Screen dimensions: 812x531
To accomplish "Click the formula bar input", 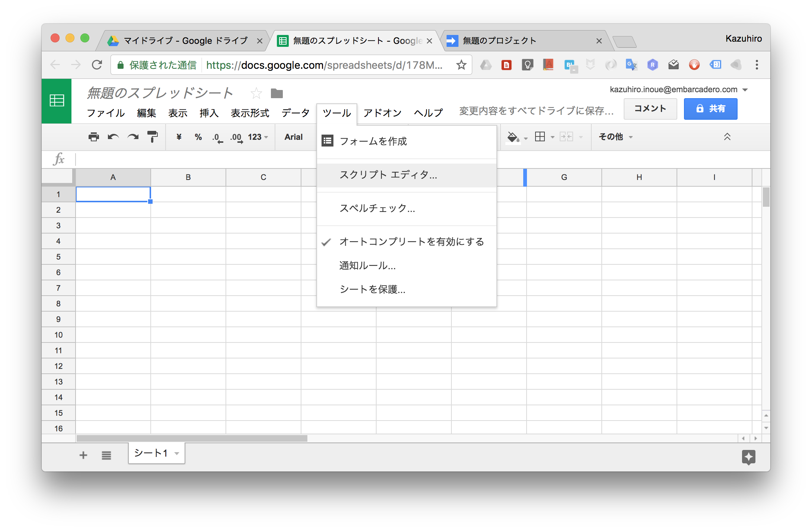I will click(423, 160).
